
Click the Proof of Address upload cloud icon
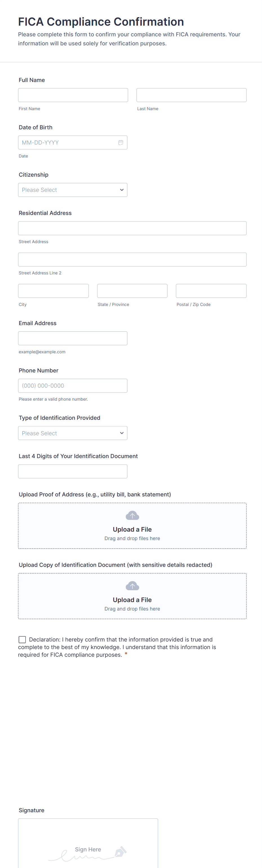click(x=132, y=516)
